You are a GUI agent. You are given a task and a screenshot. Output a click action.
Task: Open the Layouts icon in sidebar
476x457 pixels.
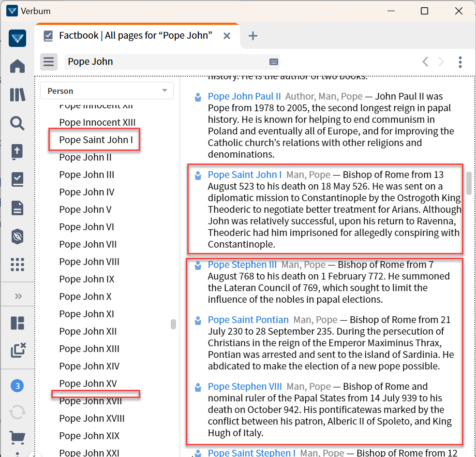pos(17,323)
